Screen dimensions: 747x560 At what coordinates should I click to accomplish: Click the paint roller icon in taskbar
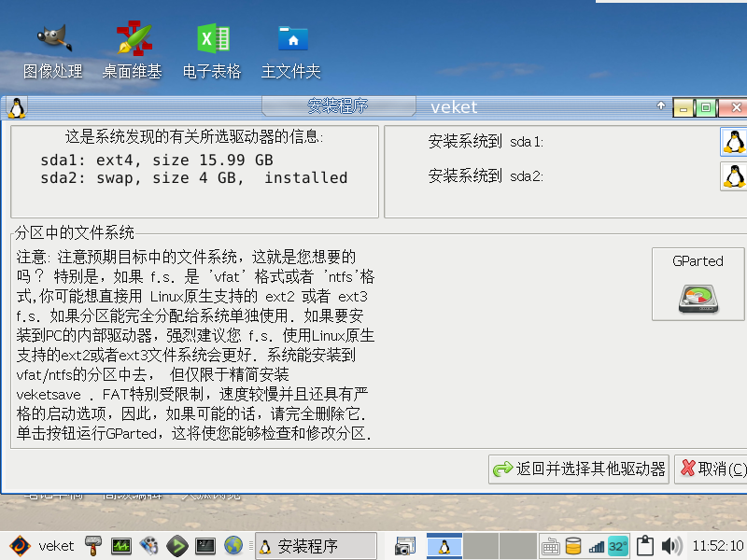(93, 546)
